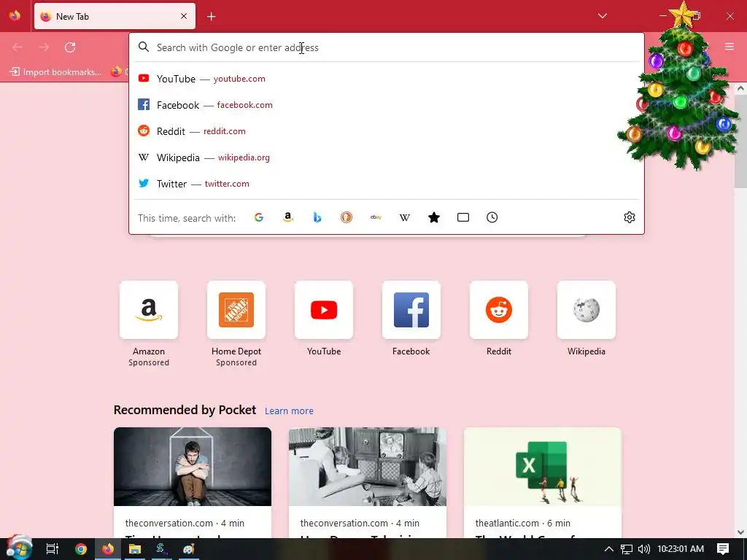Click the 10:23:01 AM system clock
Screen dimensions: 747x560
(681, 549)
